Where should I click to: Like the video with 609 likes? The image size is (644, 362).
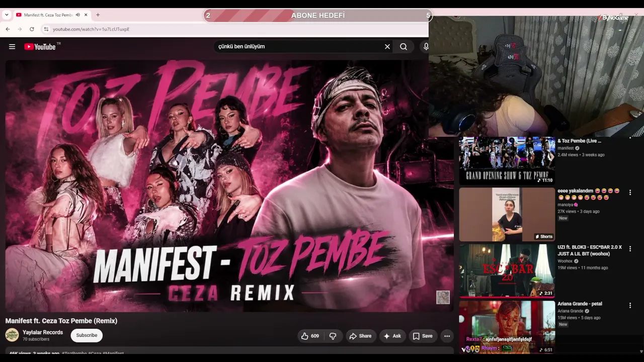pos(310,336)
